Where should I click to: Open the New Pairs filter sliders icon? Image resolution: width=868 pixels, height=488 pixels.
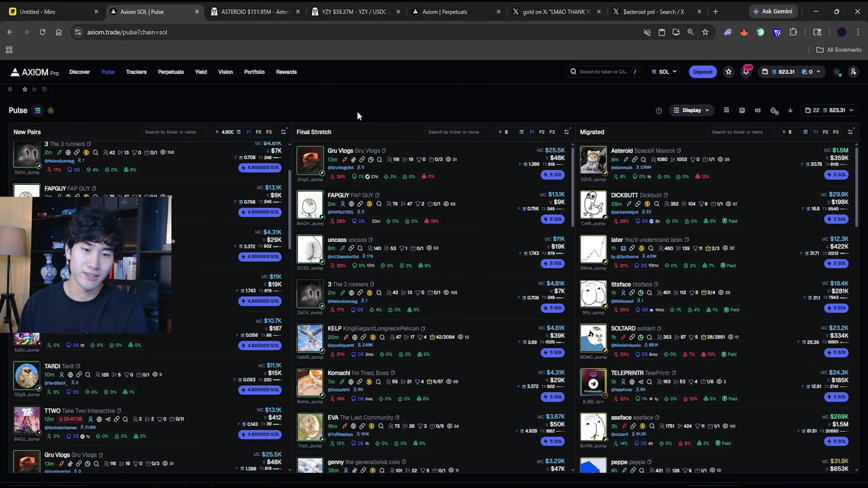(283, 132)
